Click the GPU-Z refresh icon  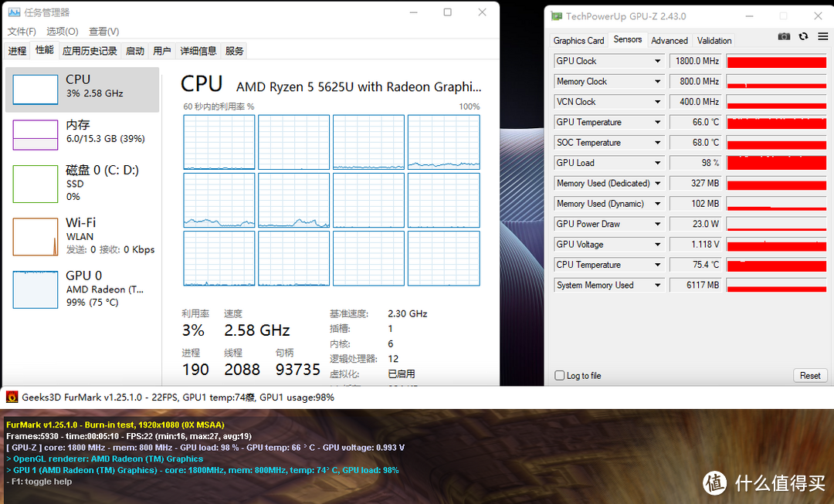803,36
